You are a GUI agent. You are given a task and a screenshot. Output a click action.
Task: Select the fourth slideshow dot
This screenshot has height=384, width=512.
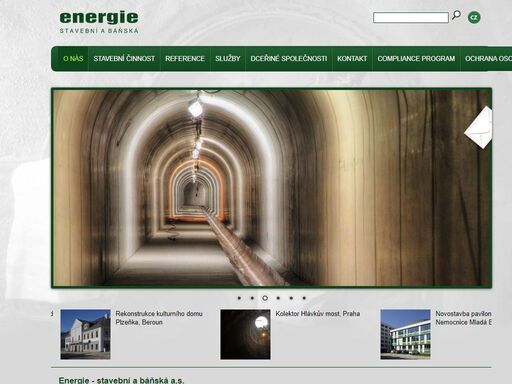click(278, 298)
